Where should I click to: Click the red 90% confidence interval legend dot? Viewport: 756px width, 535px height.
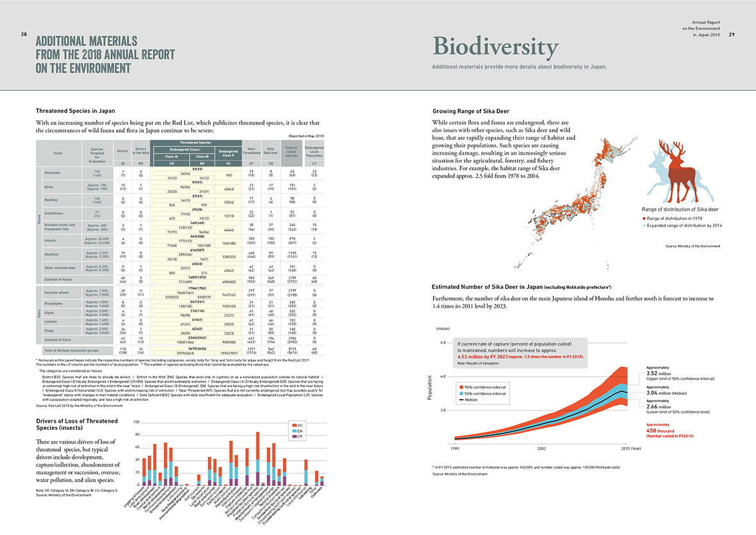click(x=461, y=386)
